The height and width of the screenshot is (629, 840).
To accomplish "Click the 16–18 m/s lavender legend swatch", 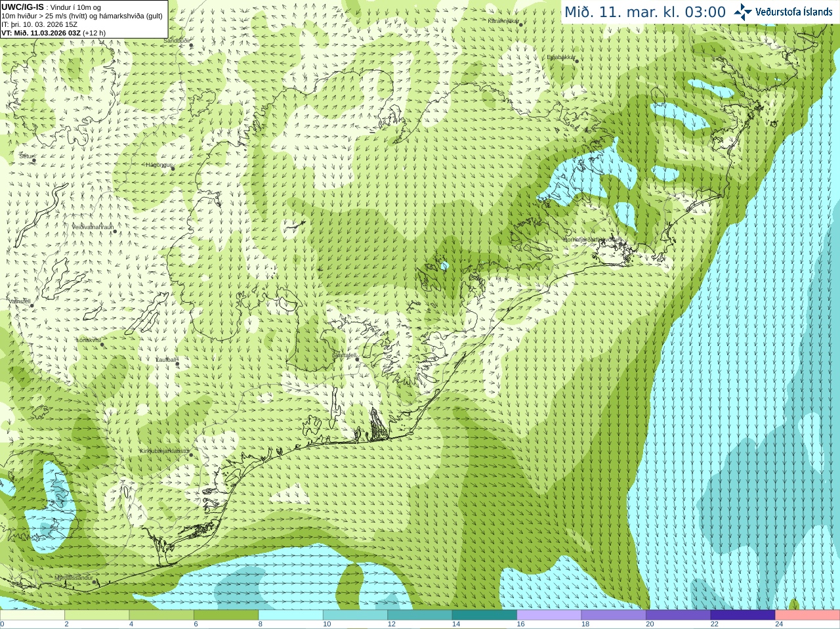I will point(549,615).
